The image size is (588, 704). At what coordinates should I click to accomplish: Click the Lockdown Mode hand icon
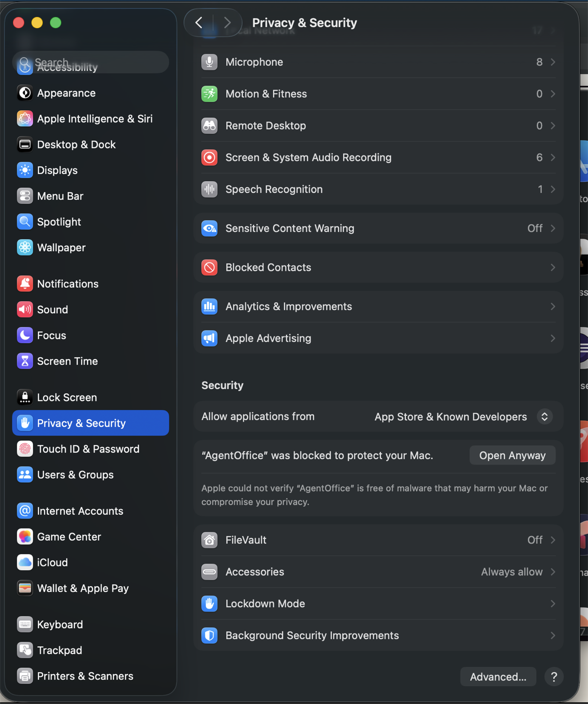[209, 604]
